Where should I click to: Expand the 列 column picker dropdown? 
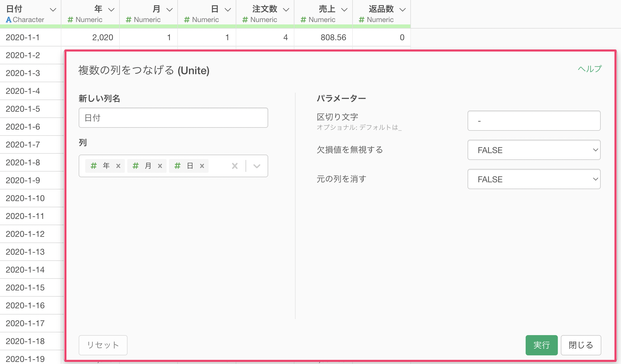coord(257,166)
